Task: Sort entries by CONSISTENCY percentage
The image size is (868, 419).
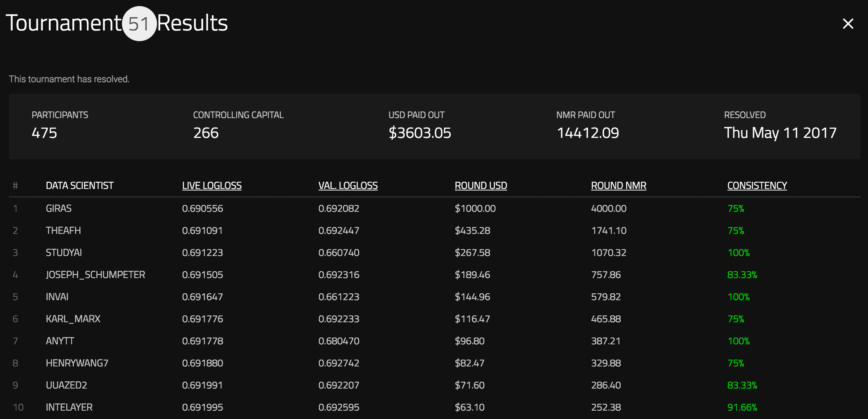Action: 756,185
